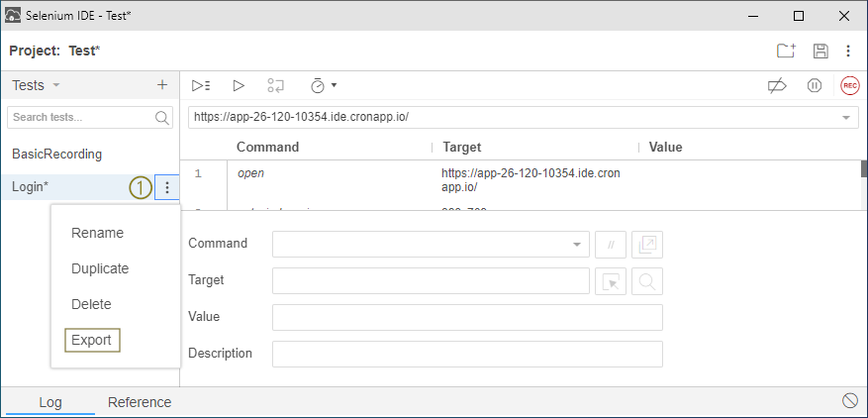Step over current command icon
This screenshot has height=418, width=868.
[276, 85]
